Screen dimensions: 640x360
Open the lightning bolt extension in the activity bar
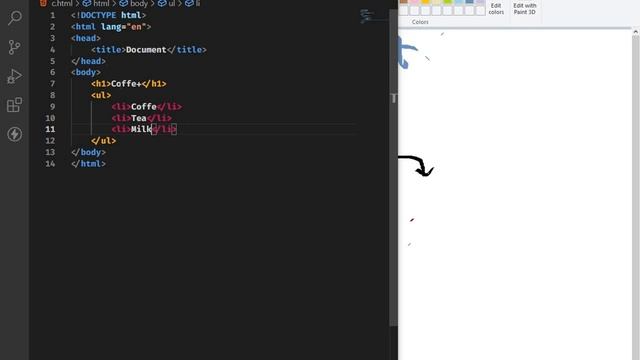15,134
